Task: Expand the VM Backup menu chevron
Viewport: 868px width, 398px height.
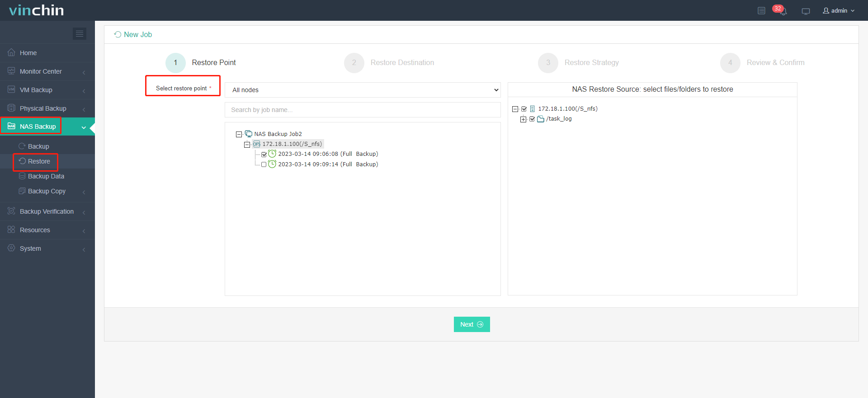Action: click(x=84, y=91)
